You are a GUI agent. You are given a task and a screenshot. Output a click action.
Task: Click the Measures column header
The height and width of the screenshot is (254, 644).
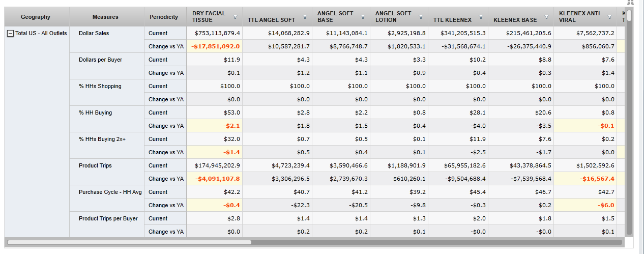(105, 17)
